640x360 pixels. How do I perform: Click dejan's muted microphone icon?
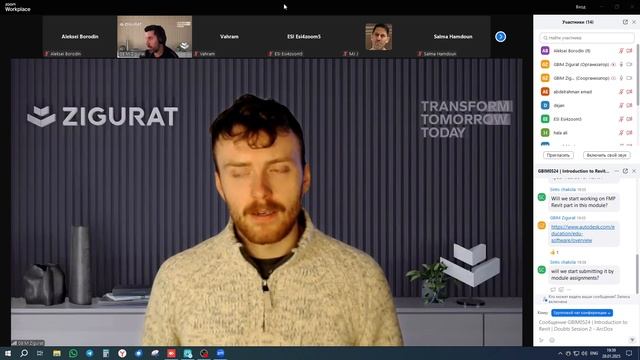(621, 105)
